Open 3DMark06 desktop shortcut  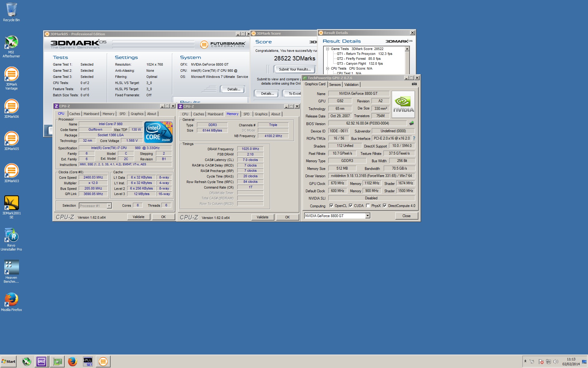[11, 109]
